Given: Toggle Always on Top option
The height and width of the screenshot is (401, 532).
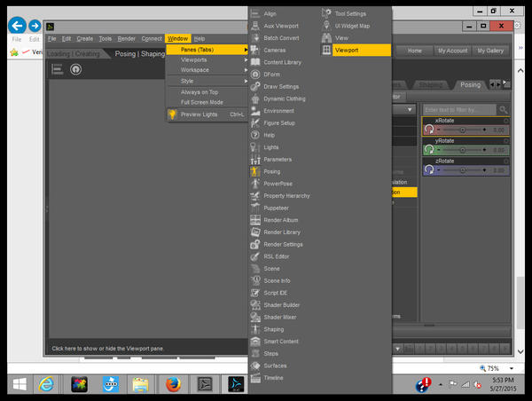Looking at the screenshot, I should (207, 92).
